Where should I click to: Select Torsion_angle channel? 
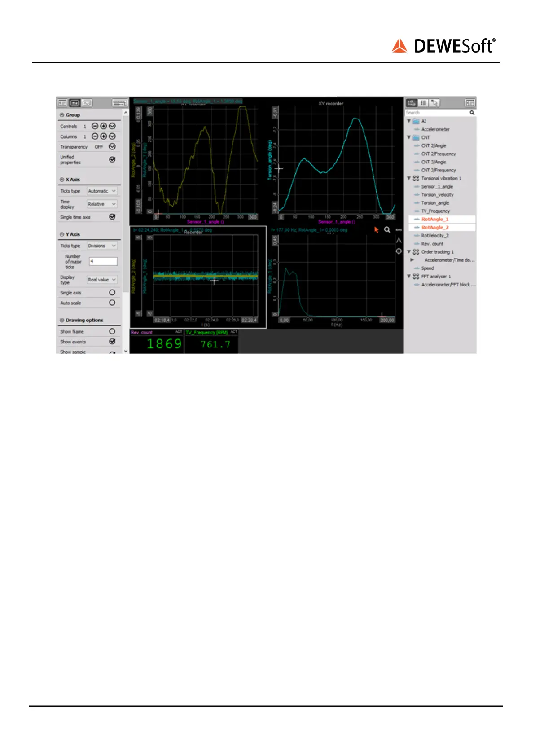tap(435, 203)
